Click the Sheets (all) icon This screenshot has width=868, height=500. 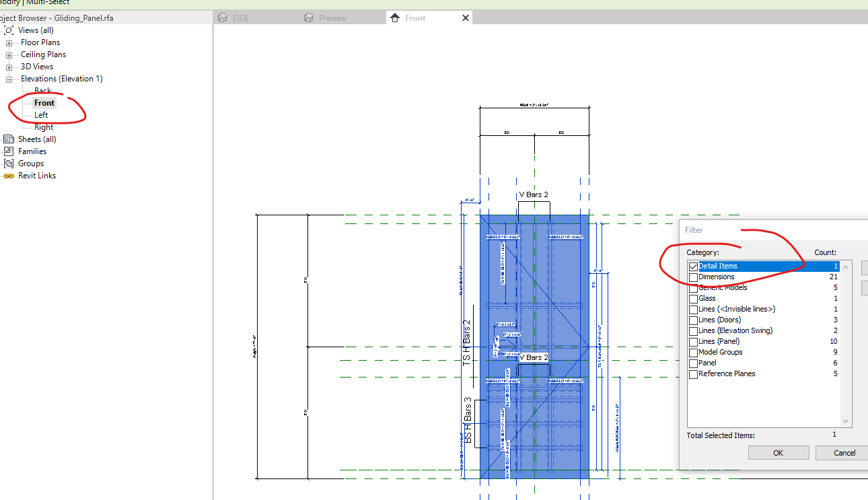click(x=9, y=139)
